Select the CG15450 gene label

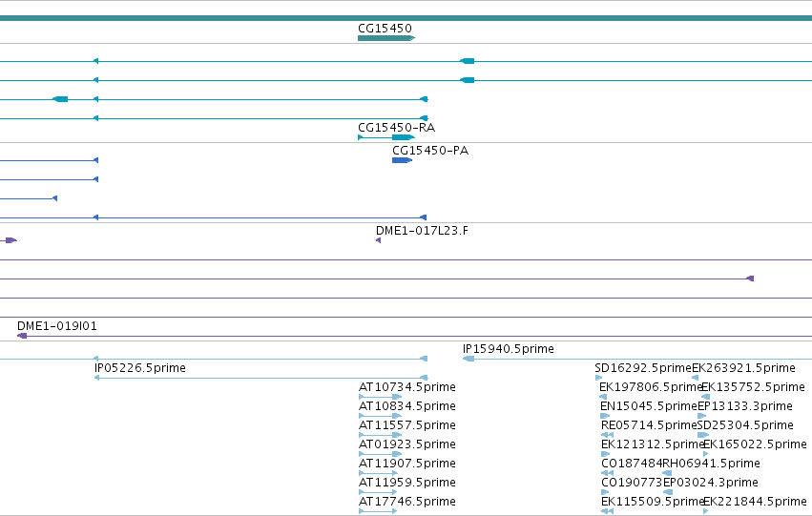385,29
